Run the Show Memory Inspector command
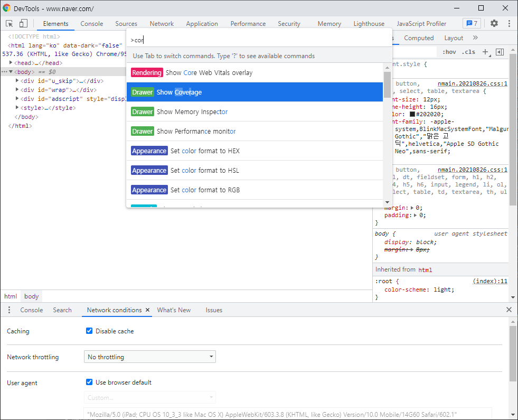This screenshot has height=420, width=518. pos(255,111)
